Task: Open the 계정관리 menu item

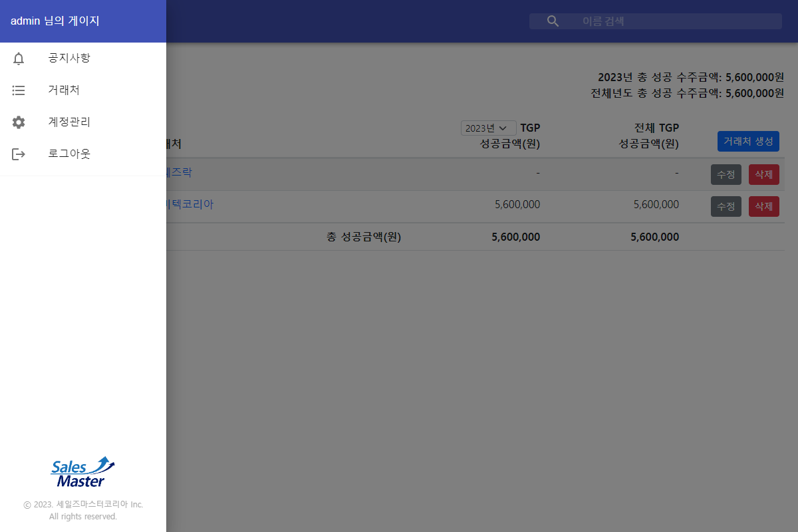Action: tap(83, 122)
